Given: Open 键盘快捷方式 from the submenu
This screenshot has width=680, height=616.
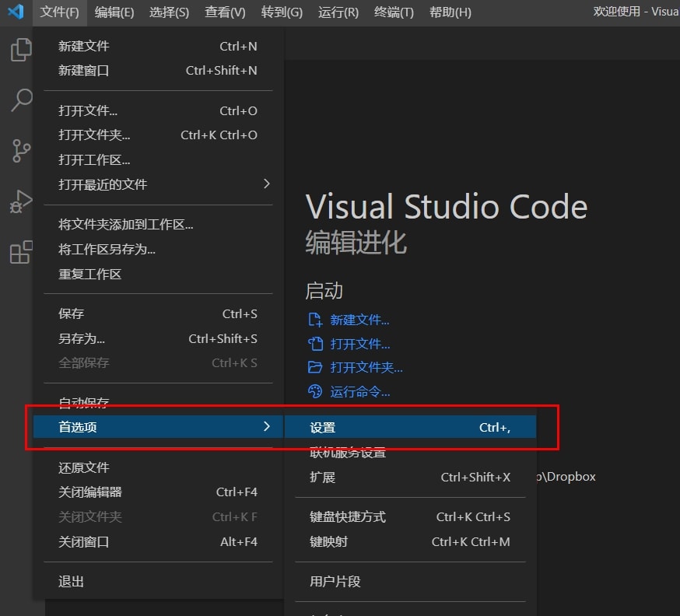Looking at the screenshot, I should [410, 516].
